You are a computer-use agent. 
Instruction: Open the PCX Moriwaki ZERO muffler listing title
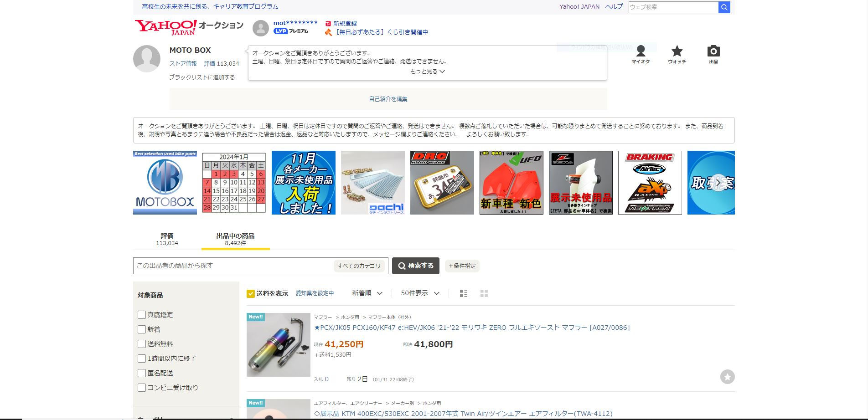(x=472, y=328)
